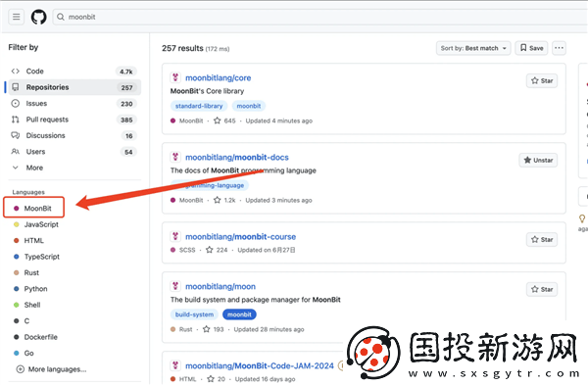View 224 stars of moonbit-course
The image size is (588, 385).
click(x=217, y=250)
